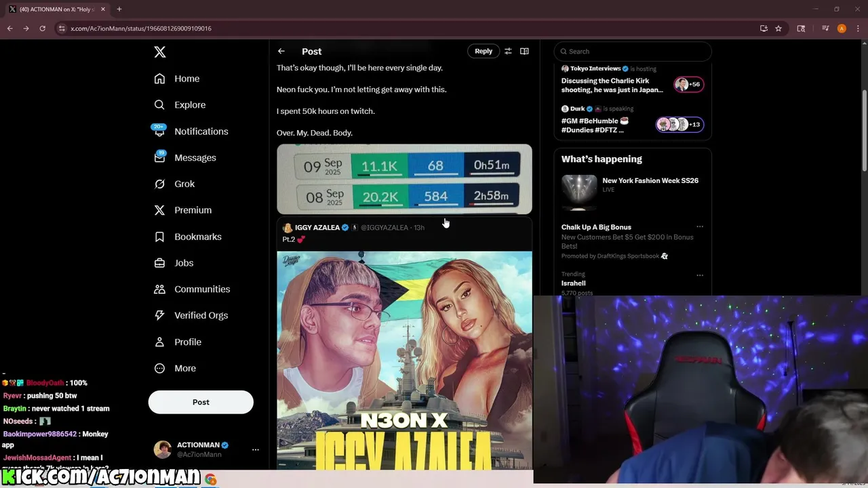Screen dimensions: 868x488
Task: Reload the page
Action: (x=42, y=28)
